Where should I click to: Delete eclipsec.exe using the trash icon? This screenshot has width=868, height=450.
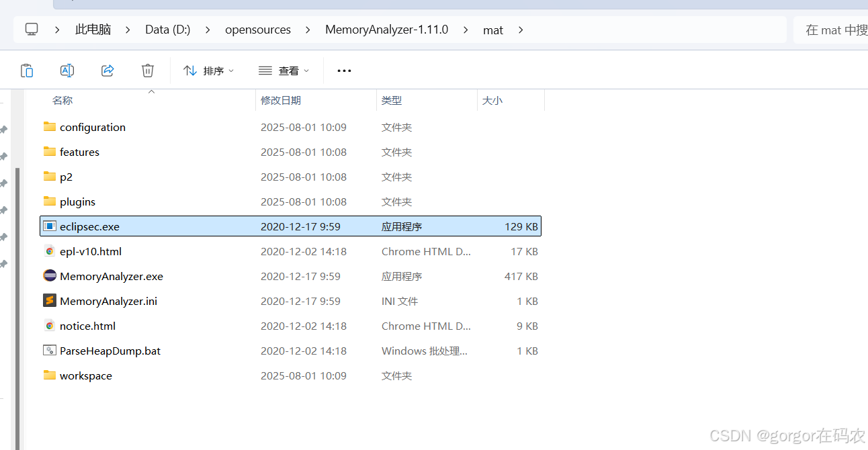pos(147,70)
